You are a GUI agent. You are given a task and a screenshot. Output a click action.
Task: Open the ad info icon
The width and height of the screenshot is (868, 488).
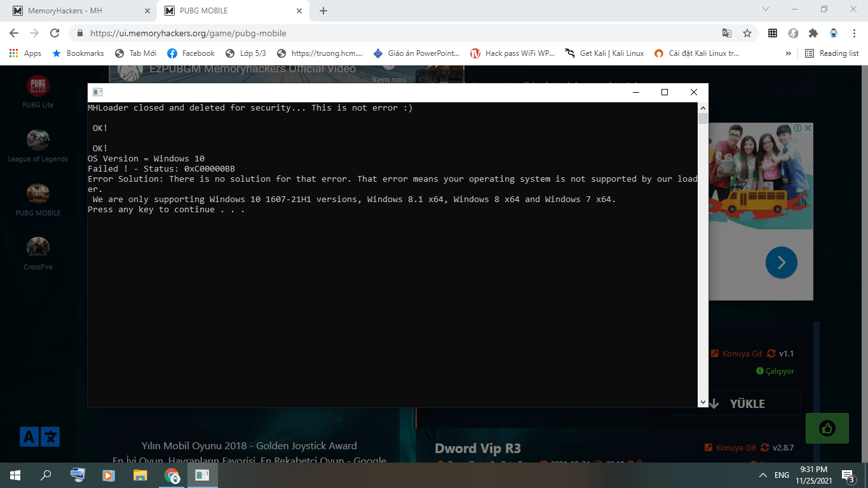click(x=799, y=128)
